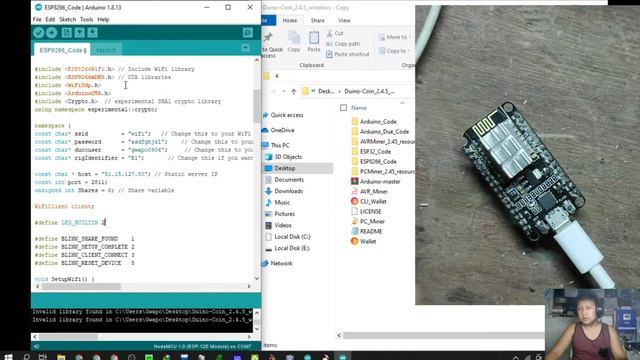Open the Move to dropdown in Explorer

click(395, 37)
